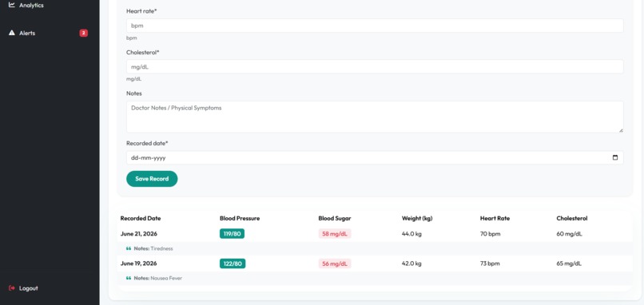Click the quote icon beside Tiredness note
The image size is (644, 305).
[x=129, y=248]
